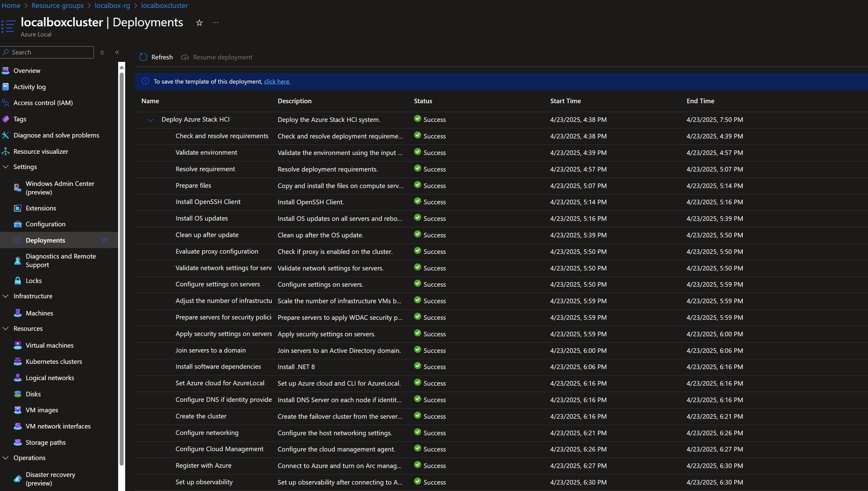Click the VM images icon
The width and height of the screenshot is (868, 491).
pyautogui.click(x=17, y=410)
